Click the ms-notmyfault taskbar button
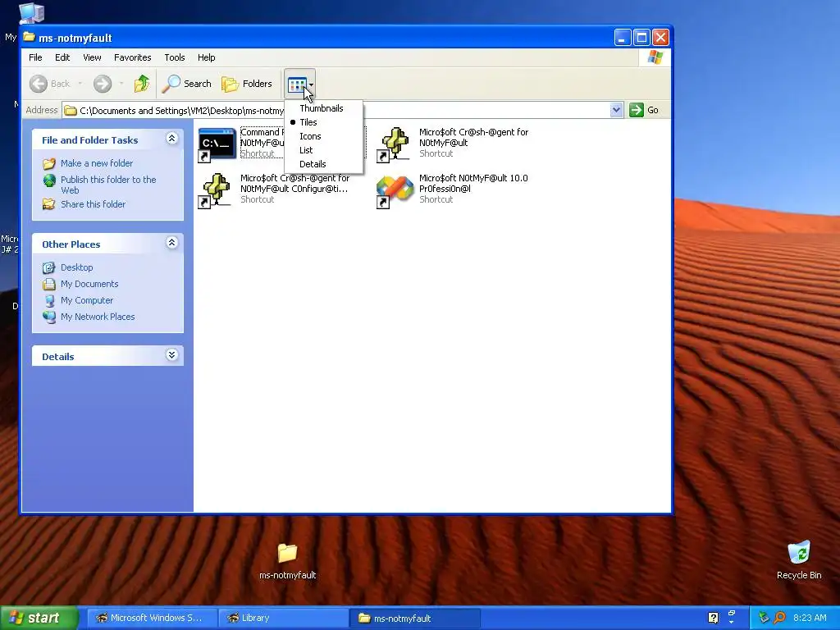840x630 pixels. (415, 618)
